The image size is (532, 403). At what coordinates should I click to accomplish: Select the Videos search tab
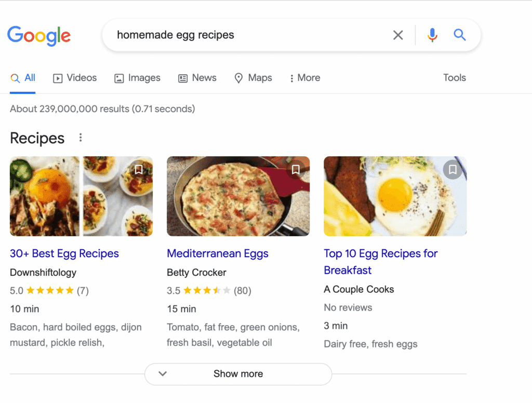pos(74,77)
